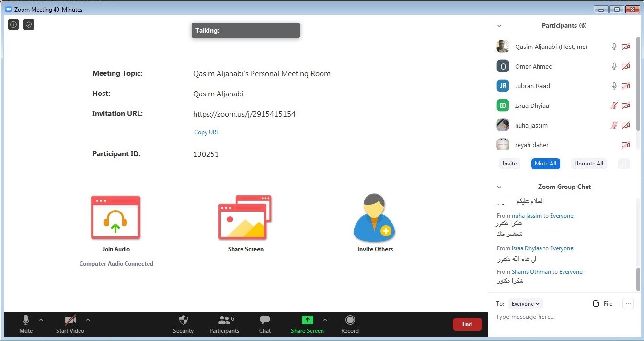Click the Talking indicator bar

246,30
